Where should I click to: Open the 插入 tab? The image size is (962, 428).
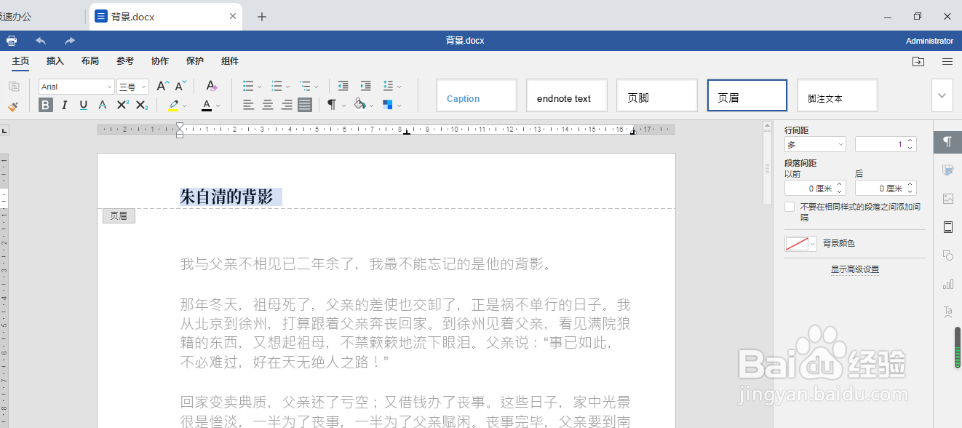(x=55, y=61)
